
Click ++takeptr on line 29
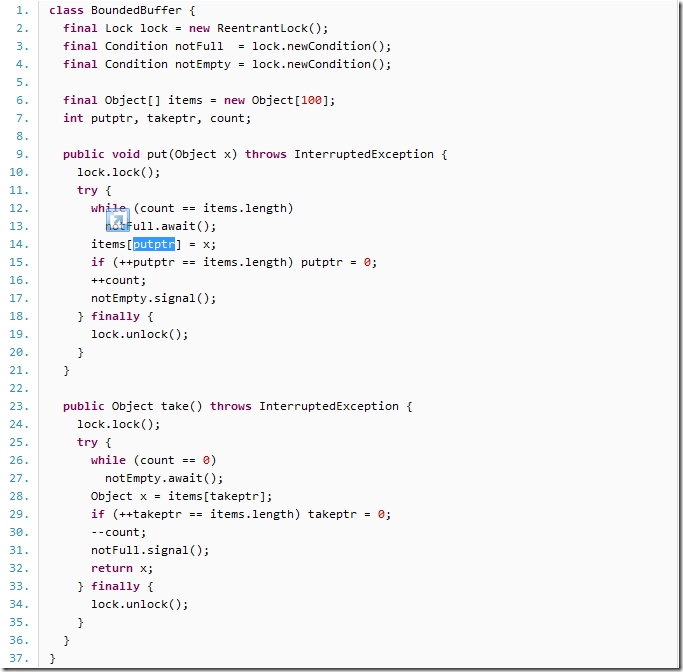pos(150,514)
